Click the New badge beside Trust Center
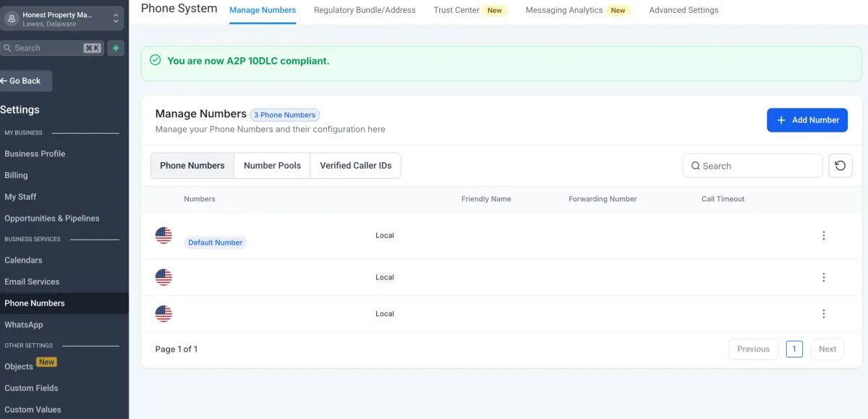Screen dimensions: 868x419 495,11
